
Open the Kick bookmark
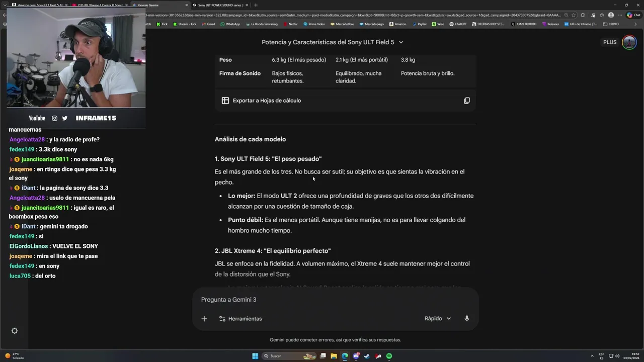pyautogui.click(x=162, y=24)
